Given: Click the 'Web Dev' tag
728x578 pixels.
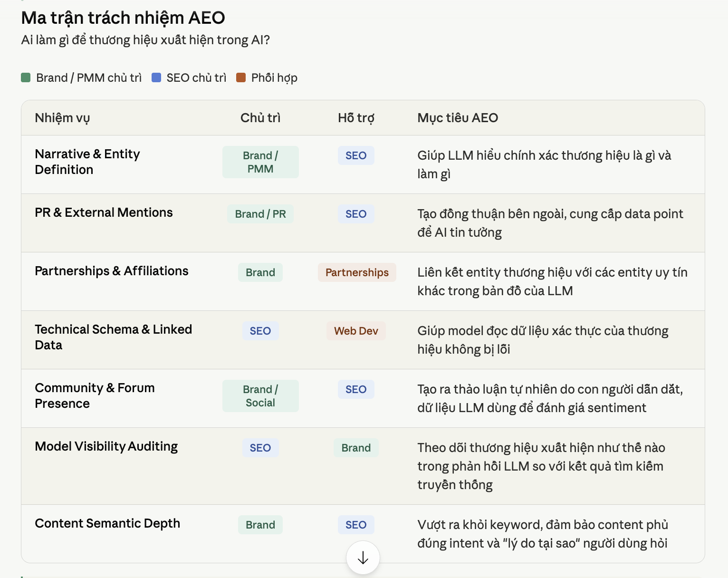Looking at the screenshot, I should pyautogui.click(x=356, y=331).
